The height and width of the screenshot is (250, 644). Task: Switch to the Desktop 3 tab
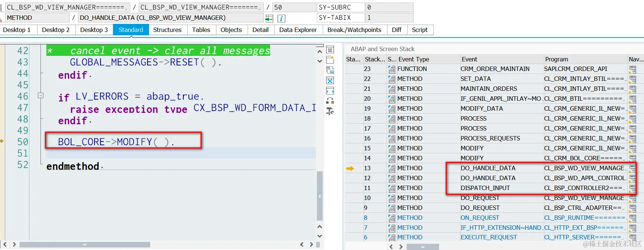[x=94, y=30]
